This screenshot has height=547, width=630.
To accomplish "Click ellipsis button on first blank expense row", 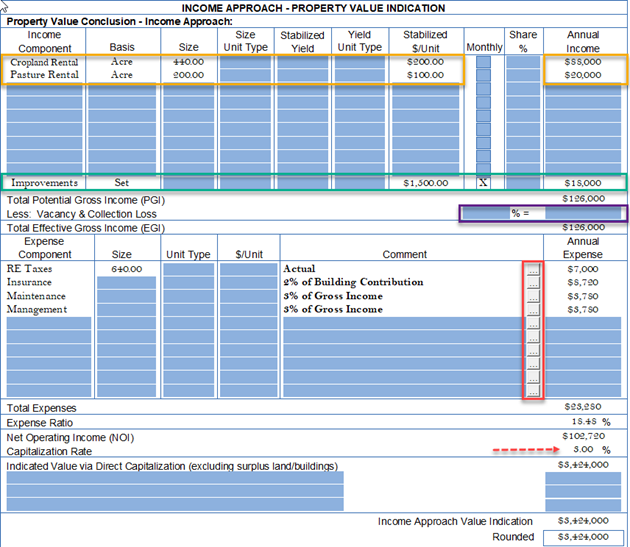I will point(533,324).
